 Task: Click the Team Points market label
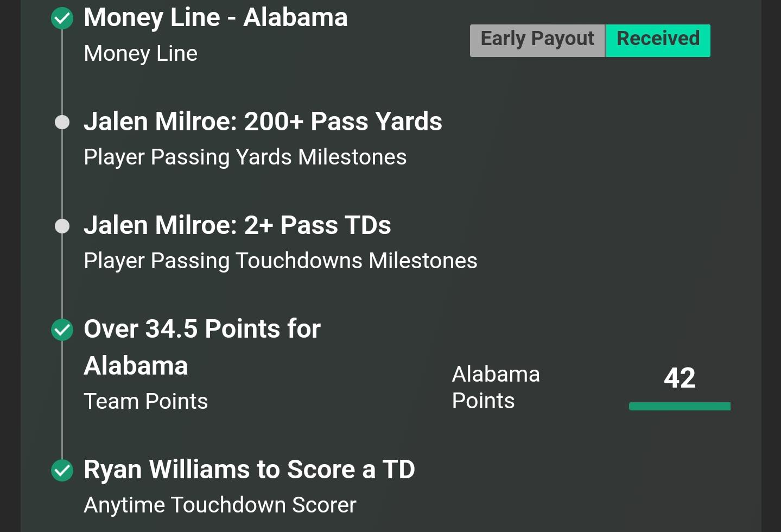[x=145, y=402]
